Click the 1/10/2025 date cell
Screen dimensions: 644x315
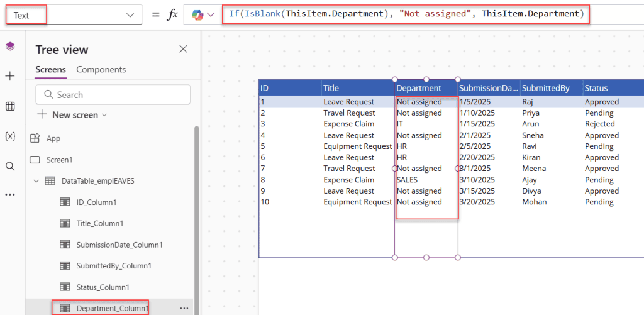click(477, 113)
